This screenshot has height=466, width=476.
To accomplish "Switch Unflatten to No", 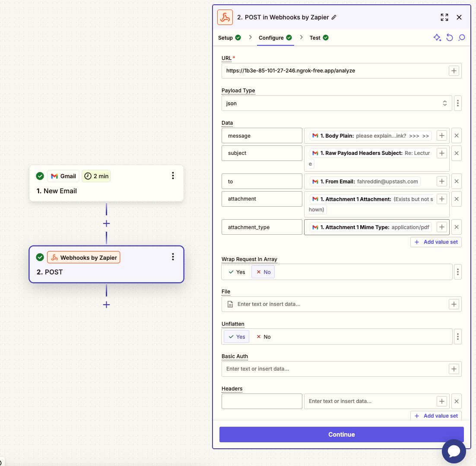I will pyautogui.click(x=263, y=337).
